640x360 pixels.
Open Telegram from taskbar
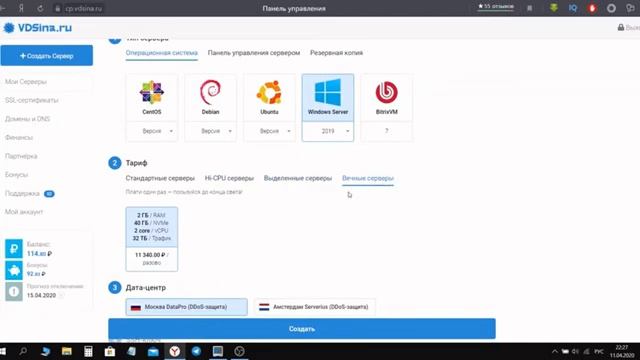(x=196, y=351)
